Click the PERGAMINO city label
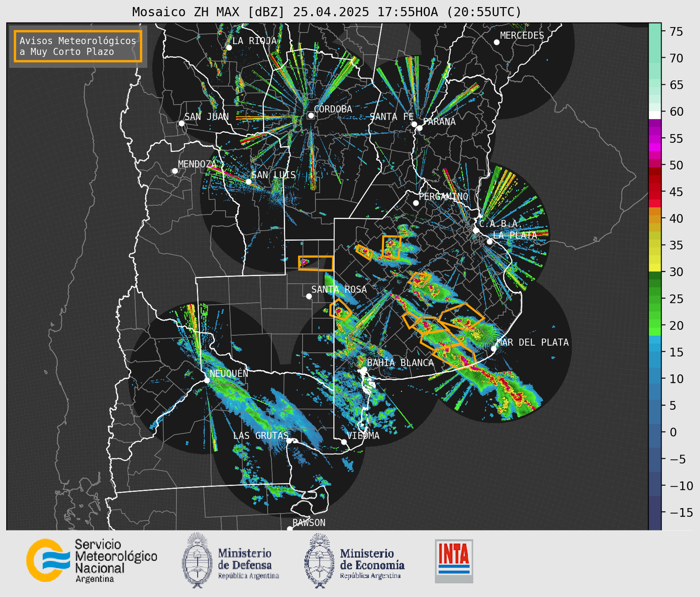The width and height of the screenshot is (700, 597). [443, 196]
